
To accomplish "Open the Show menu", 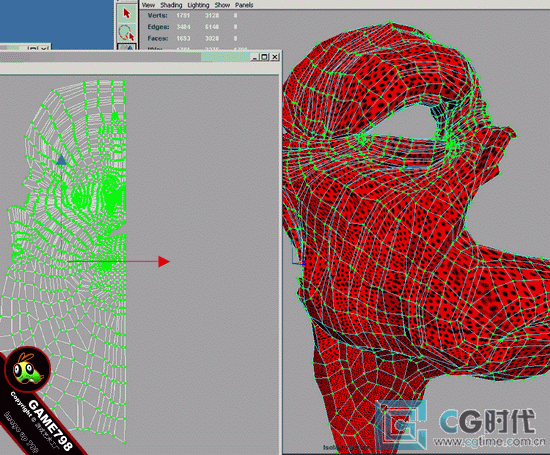I will tap(222, 5).
